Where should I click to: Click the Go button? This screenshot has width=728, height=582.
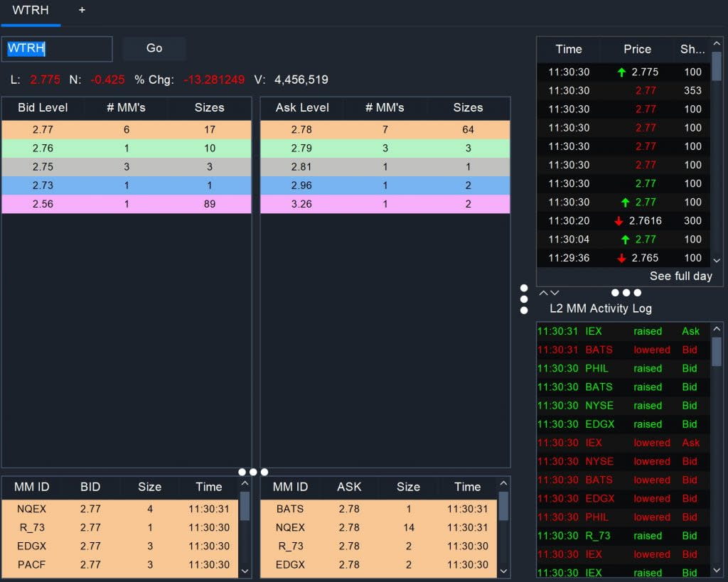click(154, 48)
